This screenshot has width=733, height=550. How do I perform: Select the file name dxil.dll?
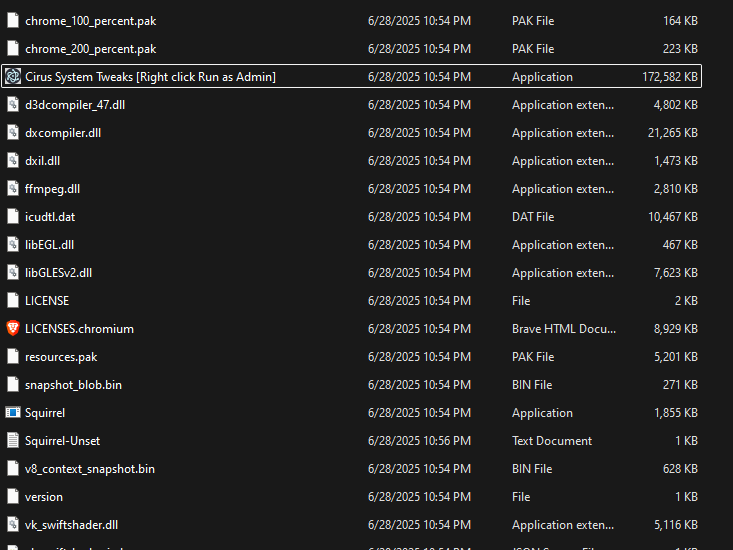(43, 161)
